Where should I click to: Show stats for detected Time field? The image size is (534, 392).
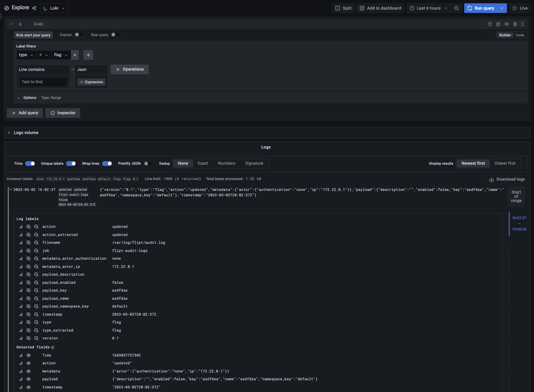pos(21,355)
